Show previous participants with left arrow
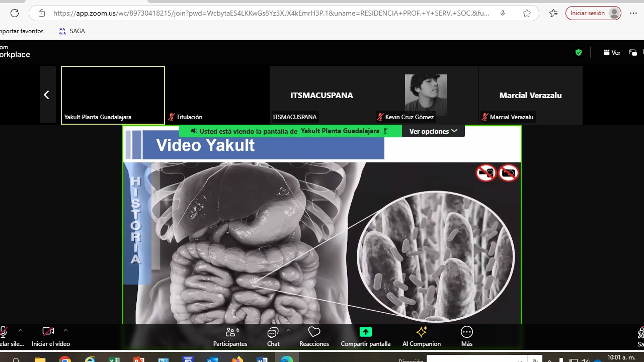Viewport: 644px width, 362px height. pyautogui.click(x=47, y=95)
